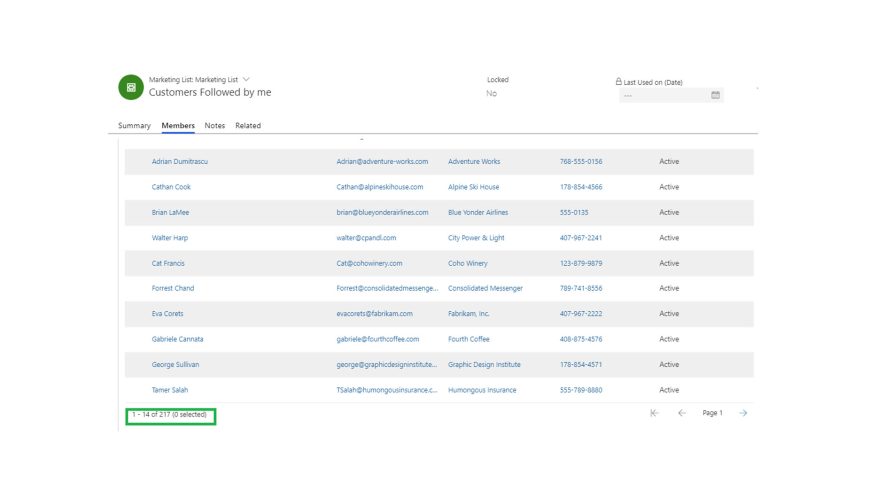This screenshot has width=869, height=483.
Task: Open the Marketing List form selector chevron
Action: tap(246, 79)
